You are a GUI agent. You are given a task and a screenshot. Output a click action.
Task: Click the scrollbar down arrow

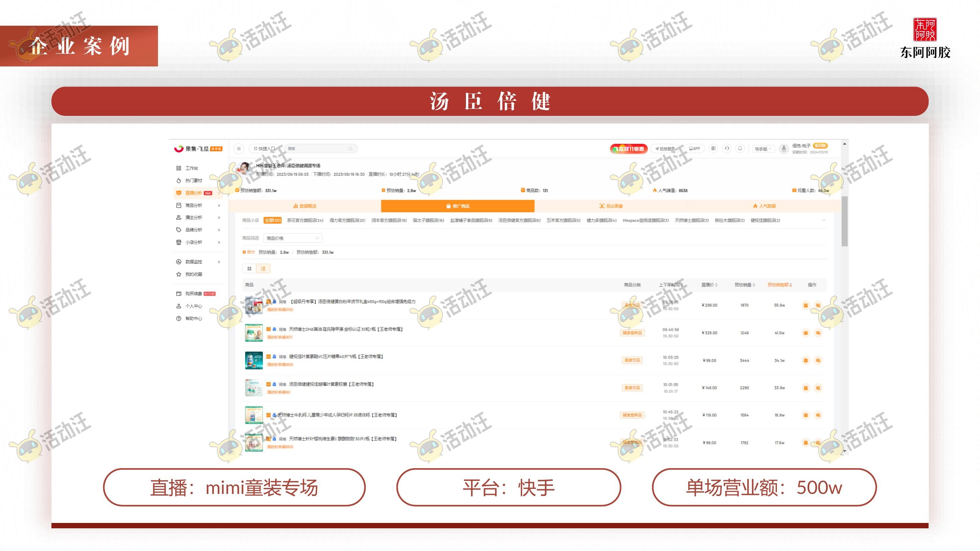point(844,451)
